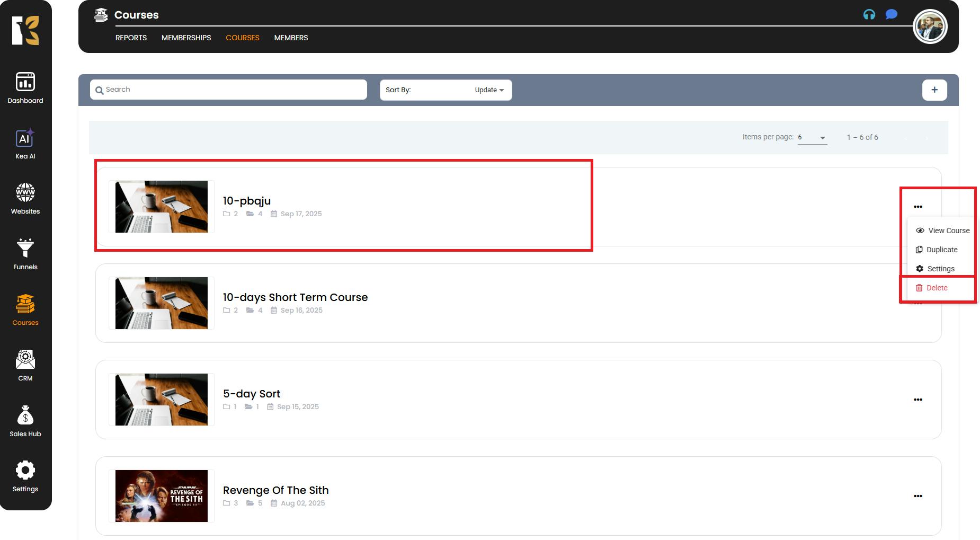Switch to the Reports tab
The image size is (980, 540).
tap(131, 38)
